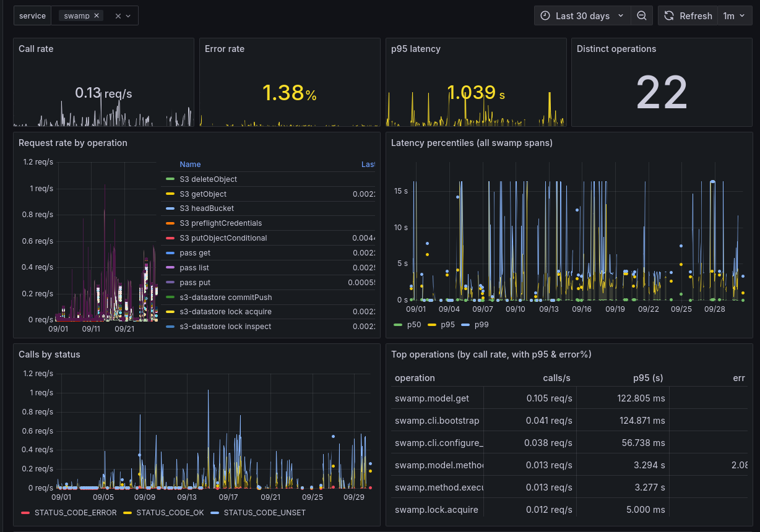Toggle the S3 putObjectConditional series
The image size is (760, 532).
(x=223, y=238)
